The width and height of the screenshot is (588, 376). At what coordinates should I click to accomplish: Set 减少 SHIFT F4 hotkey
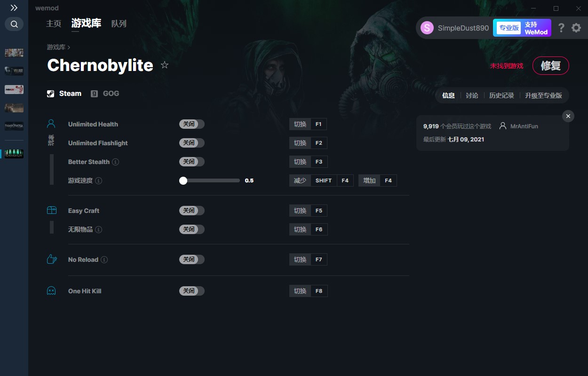tap(321, 180)
